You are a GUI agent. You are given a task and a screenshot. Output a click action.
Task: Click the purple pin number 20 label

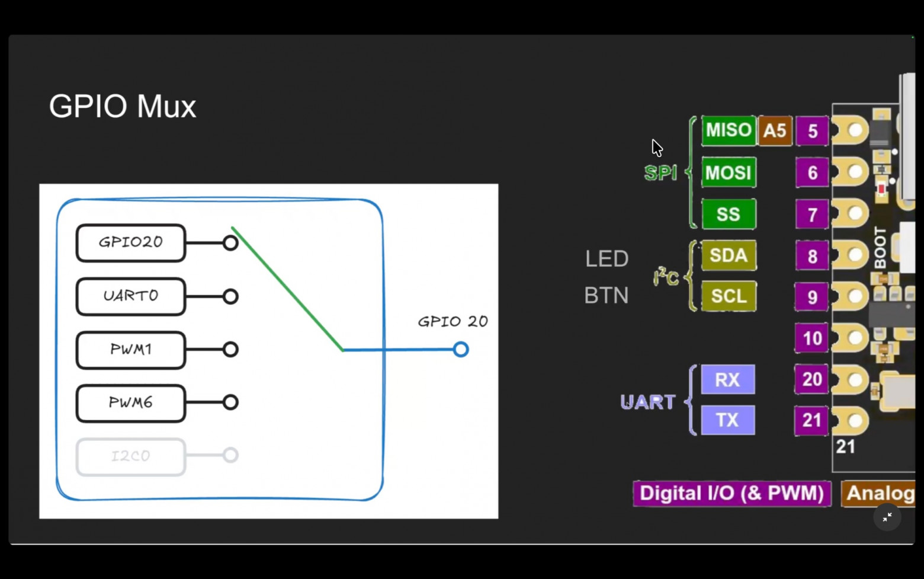coord(812,379)
